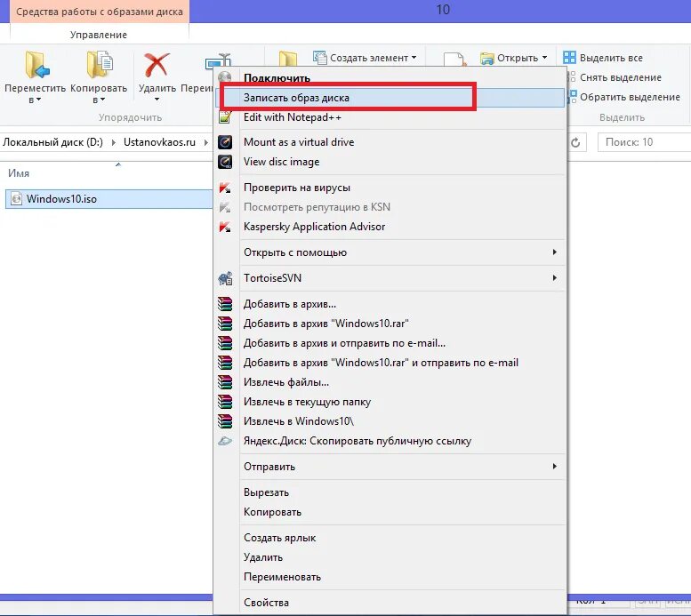Click the Move to folder icon
Screen dimensions: 691x616
37,65
